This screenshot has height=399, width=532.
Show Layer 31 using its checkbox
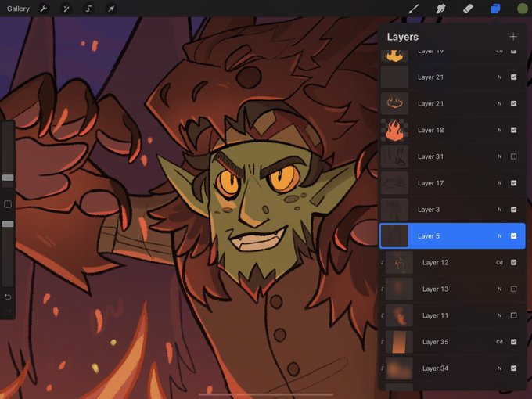tap(514, 156)
